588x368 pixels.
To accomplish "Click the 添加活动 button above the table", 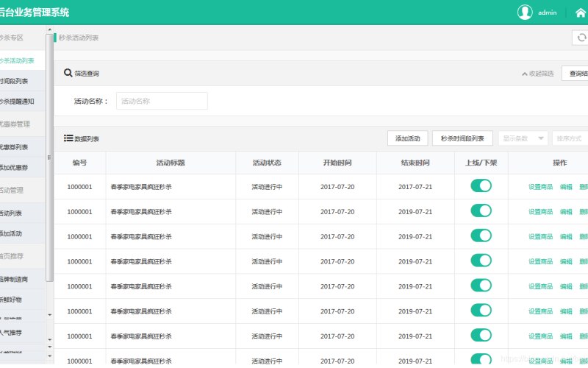I will click(x=408, y=138).
